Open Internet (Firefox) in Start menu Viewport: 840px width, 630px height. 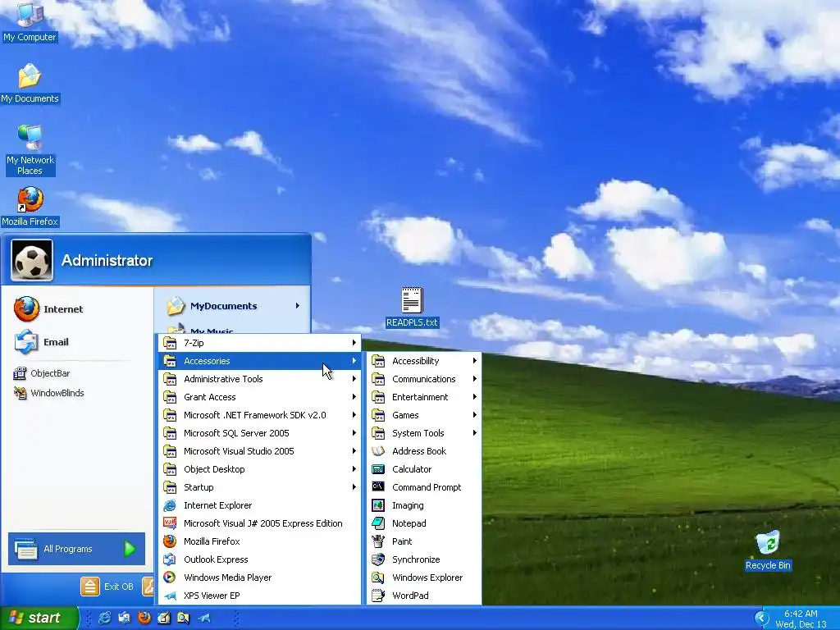coord(48,309)
